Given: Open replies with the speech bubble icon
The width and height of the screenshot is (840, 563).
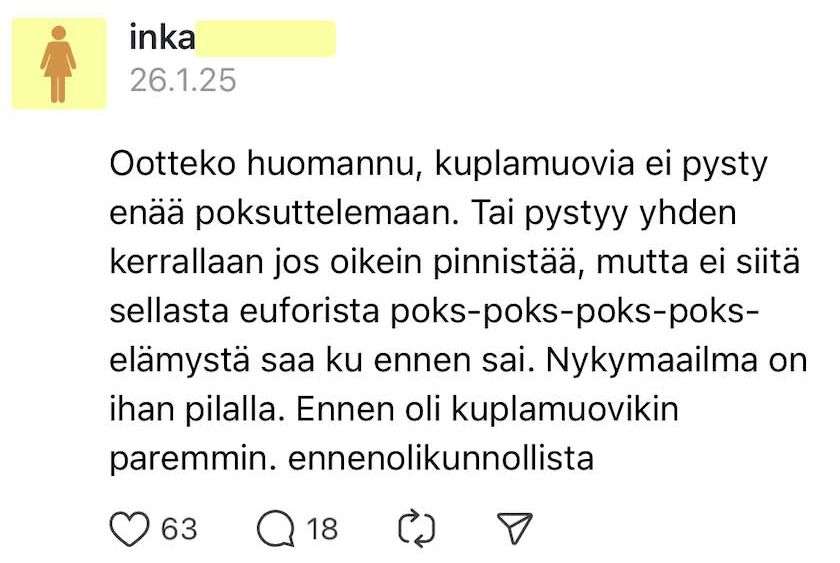Looking at the screenshot, I should tap(273, 527).
